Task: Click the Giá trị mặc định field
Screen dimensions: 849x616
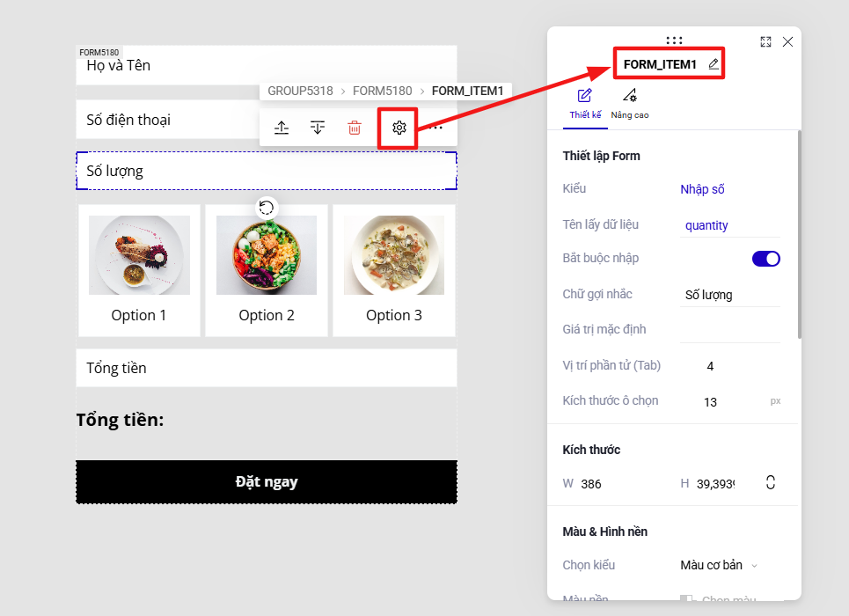Action: tap(730, 330)
